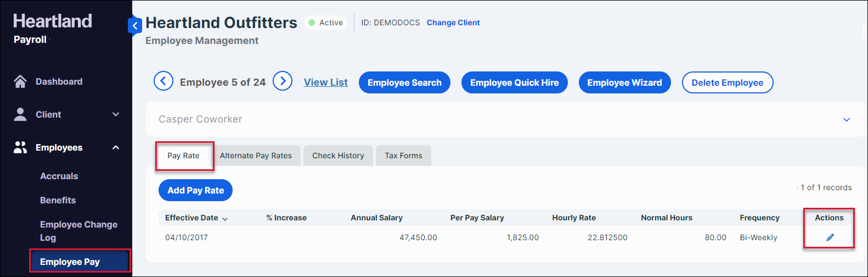Click the Frequency column header
Image resolution: width=868 pixels, height=277 pixels.
(x=759, y=218)
